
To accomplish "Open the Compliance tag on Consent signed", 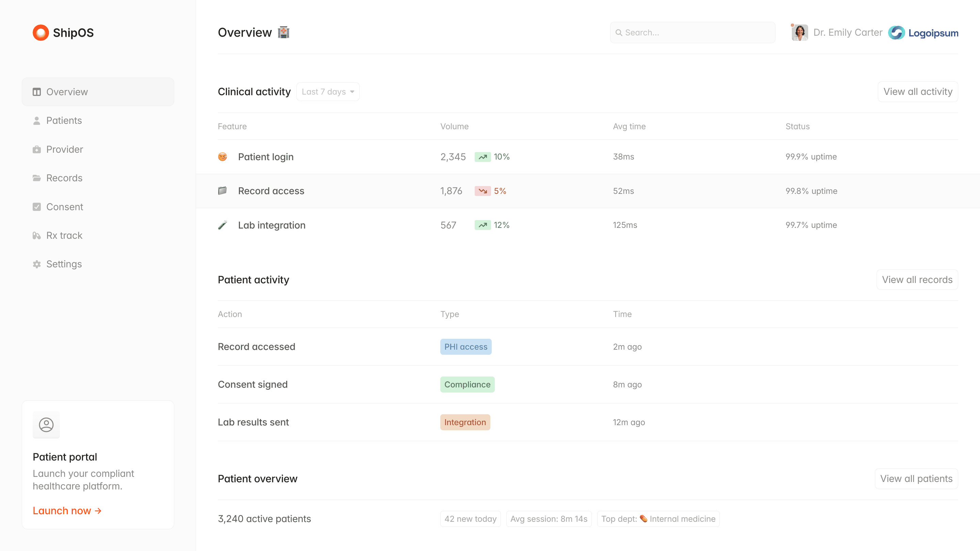I will [467, 384].
